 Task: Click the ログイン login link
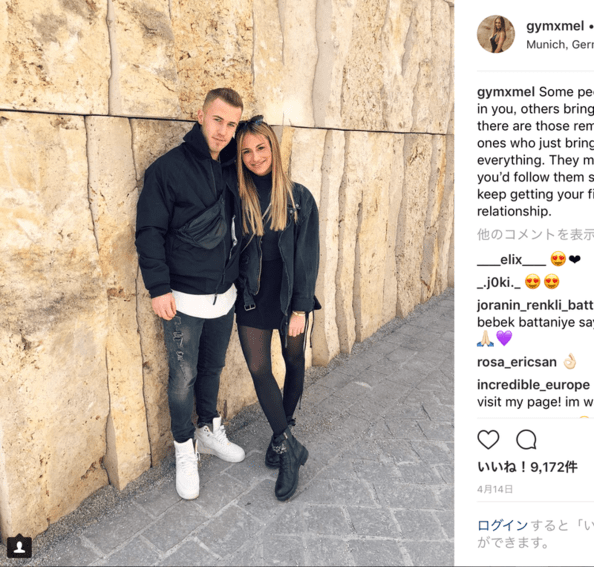click(502, 525)
